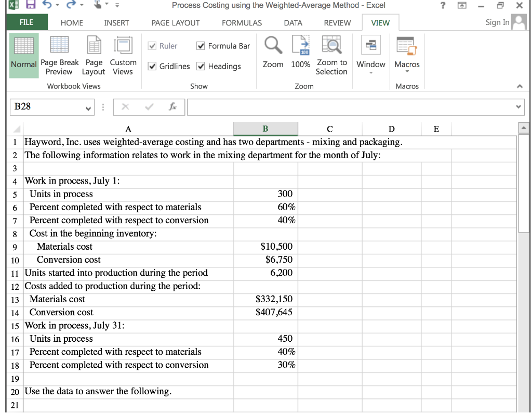Click the Undo icon
Image resolution: width=532 pixels, height=413 pixels.
pos(46,5)
